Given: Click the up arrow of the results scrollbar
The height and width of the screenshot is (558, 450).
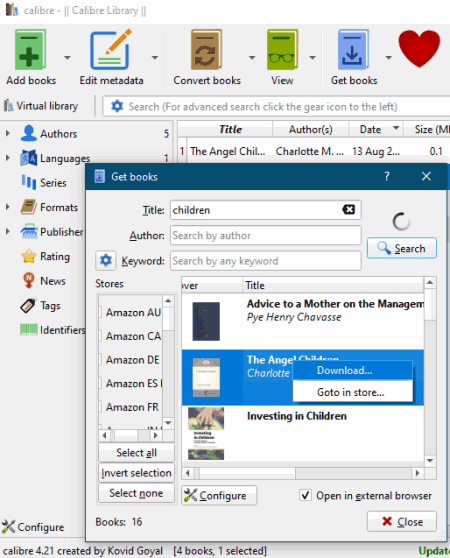Looking at the screenshot, I should click(430, 283).
